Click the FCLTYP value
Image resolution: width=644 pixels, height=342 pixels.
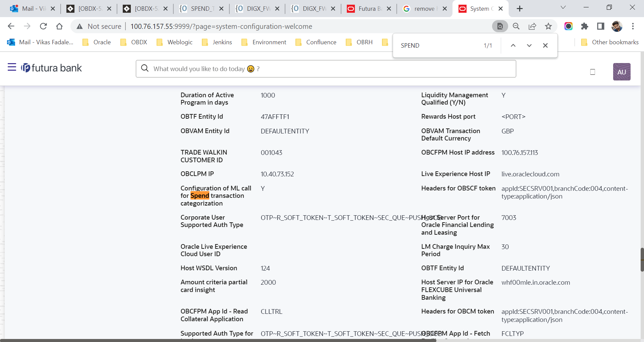coord(513,334)
